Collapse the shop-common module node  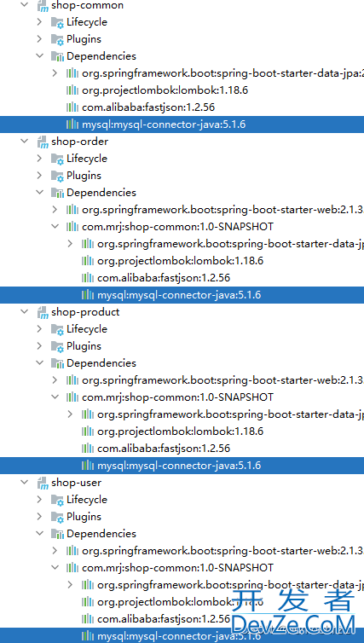(x=25, y=5)
